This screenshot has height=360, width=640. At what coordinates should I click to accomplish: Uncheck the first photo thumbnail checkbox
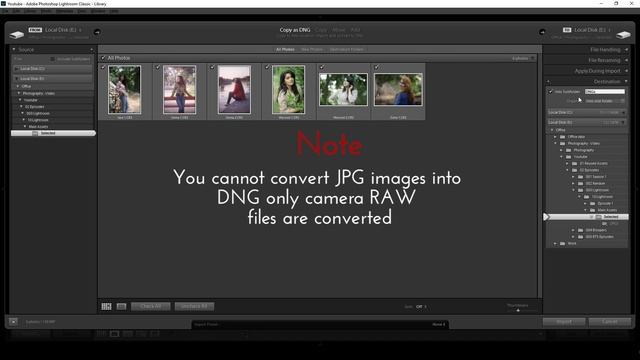103,67
